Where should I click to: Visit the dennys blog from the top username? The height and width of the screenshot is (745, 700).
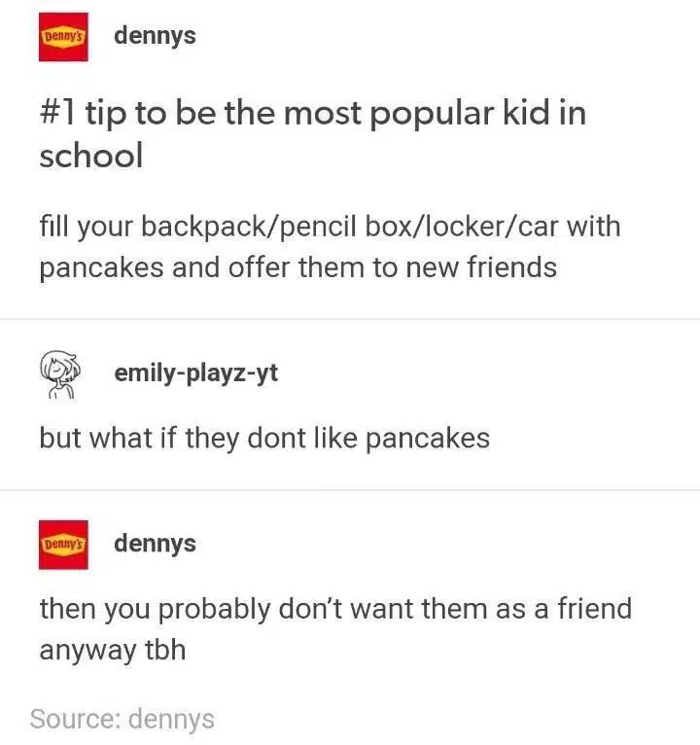click(x=155, y=36)
